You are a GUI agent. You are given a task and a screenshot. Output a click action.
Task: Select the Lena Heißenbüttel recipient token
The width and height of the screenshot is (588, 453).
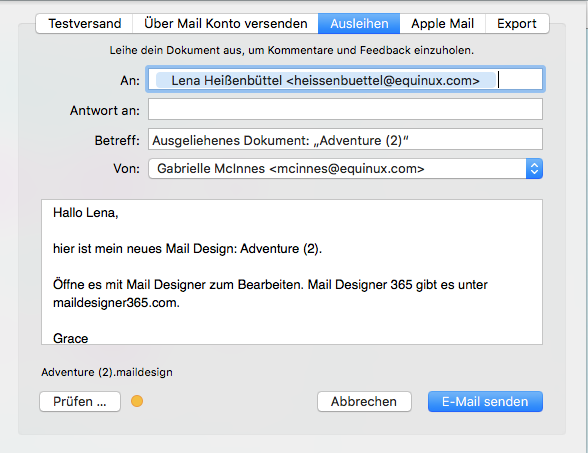tap(325, 80)
